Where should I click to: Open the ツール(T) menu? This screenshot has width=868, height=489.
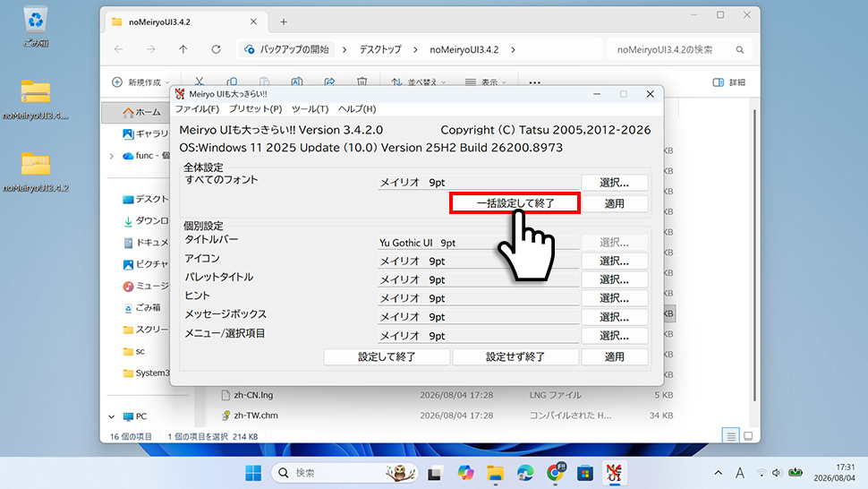point(310,109)
